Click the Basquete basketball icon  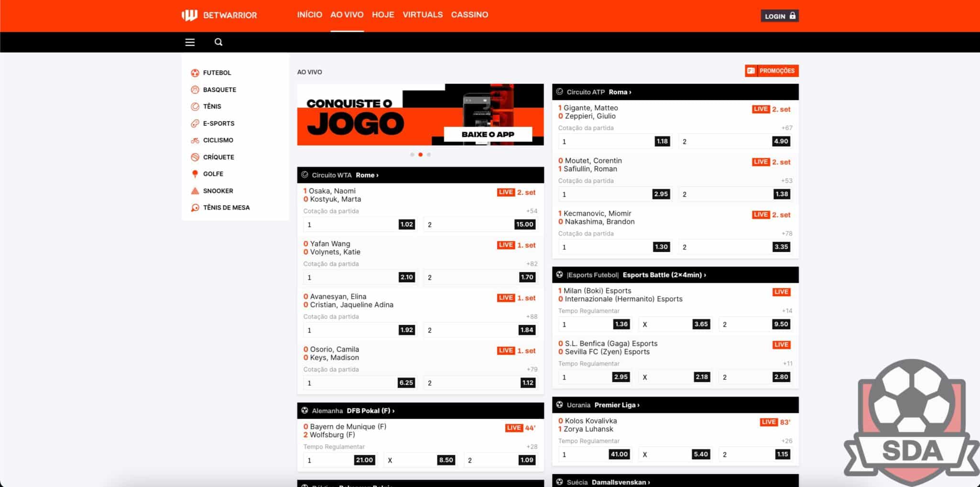(x=195, y=89)
